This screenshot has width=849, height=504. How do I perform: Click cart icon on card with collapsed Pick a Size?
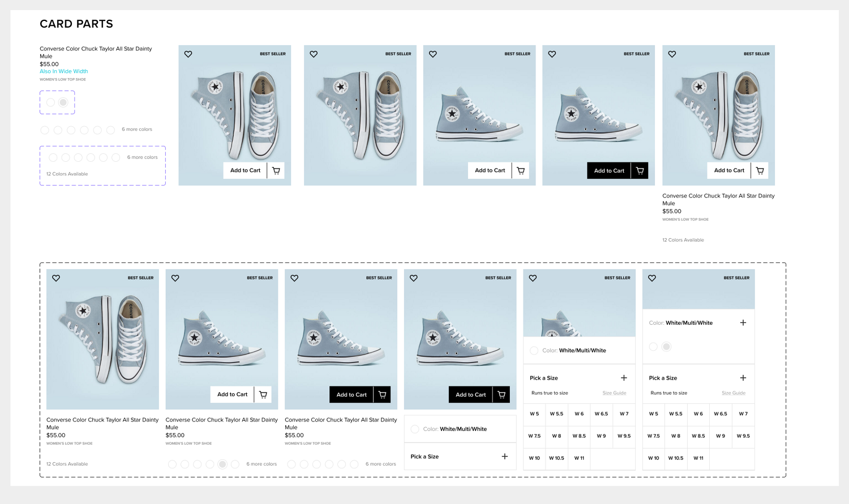pos(501,395)
